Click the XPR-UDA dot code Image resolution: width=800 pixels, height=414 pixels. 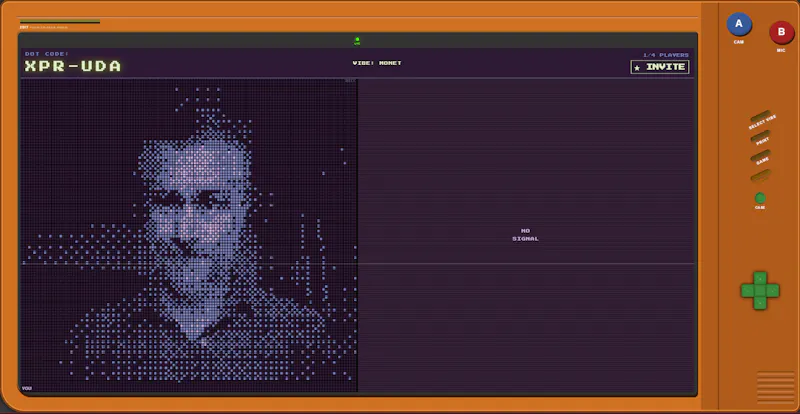pyautogui.click(x=73, y=66)
